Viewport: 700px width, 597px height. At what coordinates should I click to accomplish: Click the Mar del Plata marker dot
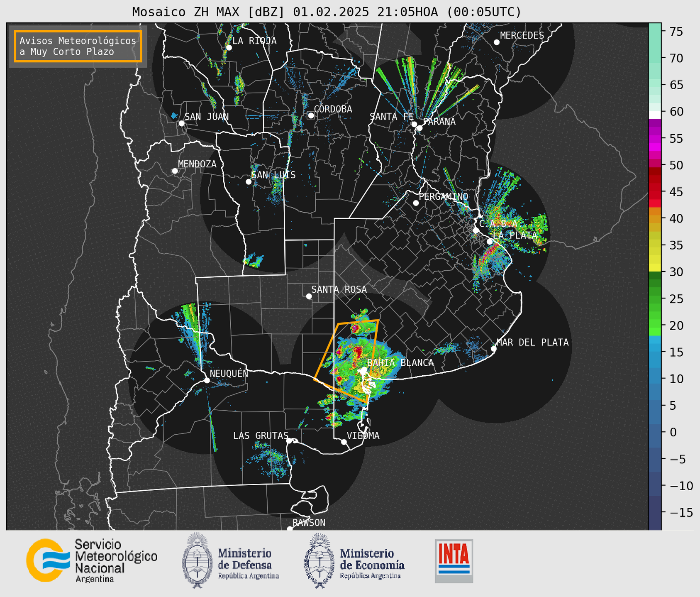[494, 349]
